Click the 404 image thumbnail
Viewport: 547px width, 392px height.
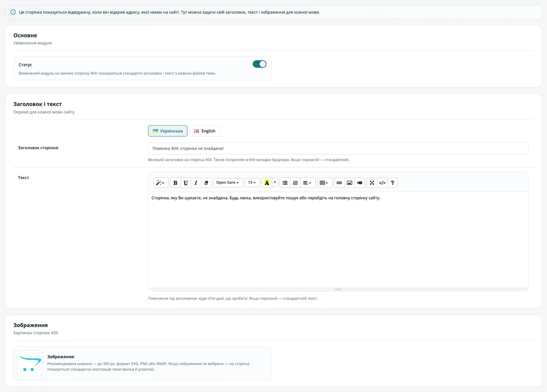coord(30,363)
